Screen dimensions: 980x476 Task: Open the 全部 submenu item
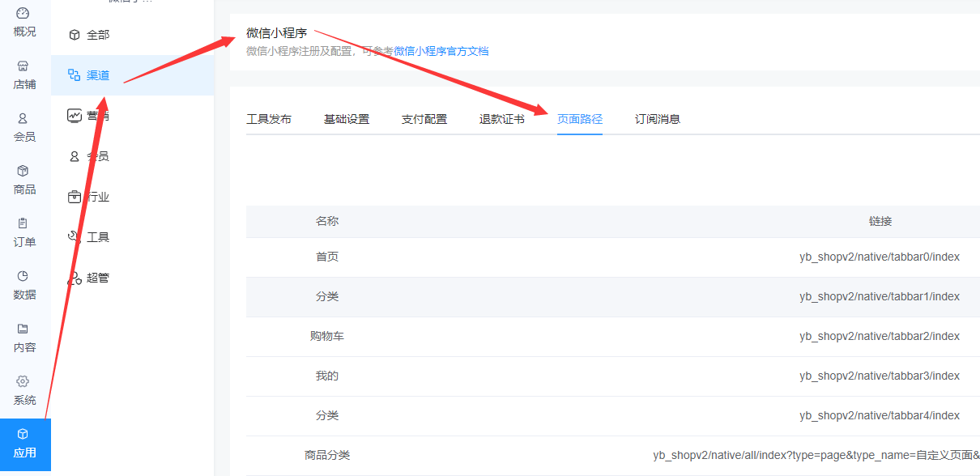[x=132, y=35]
